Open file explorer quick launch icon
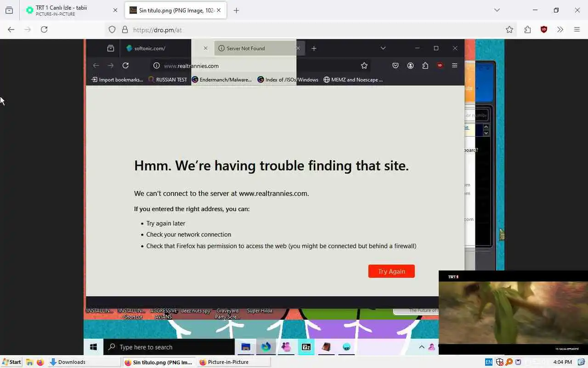Image resolution: width=588 pixels, height=368 pixels. click(x=29, y=362)
